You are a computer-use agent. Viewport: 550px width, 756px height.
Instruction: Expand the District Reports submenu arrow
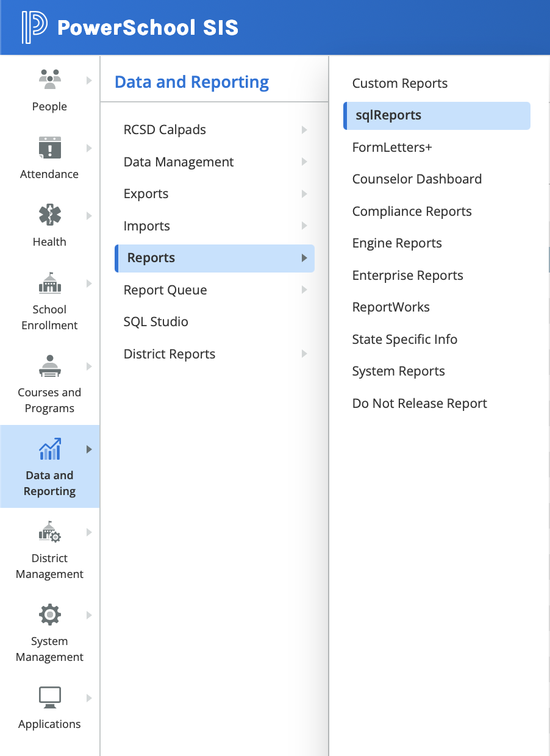304,354
